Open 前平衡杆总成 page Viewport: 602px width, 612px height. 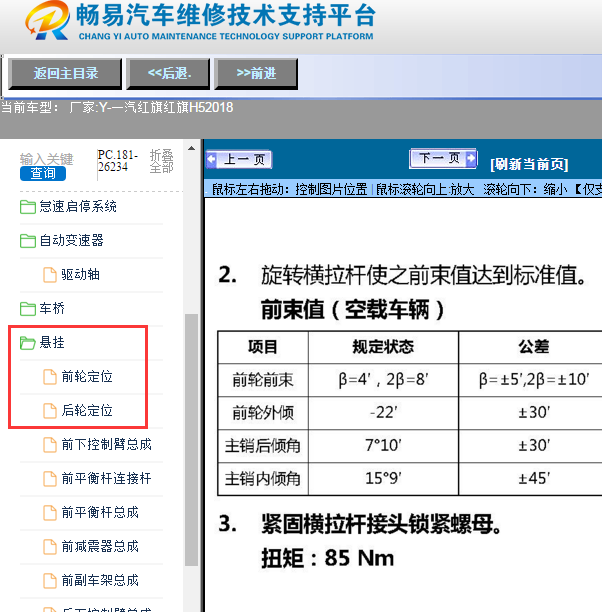click(x=100, y=512)
